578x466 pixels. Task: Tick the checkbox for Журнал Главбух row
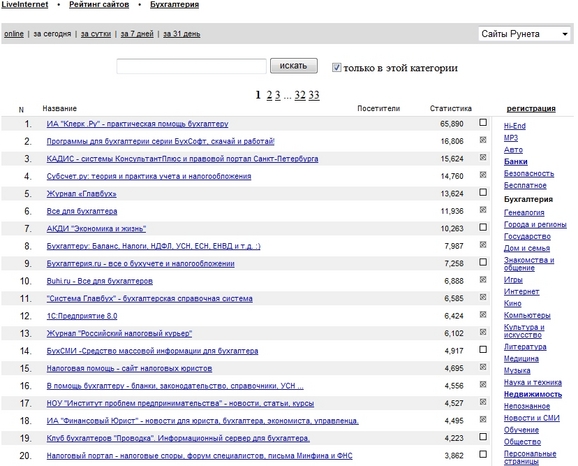(x=483, y=192)
